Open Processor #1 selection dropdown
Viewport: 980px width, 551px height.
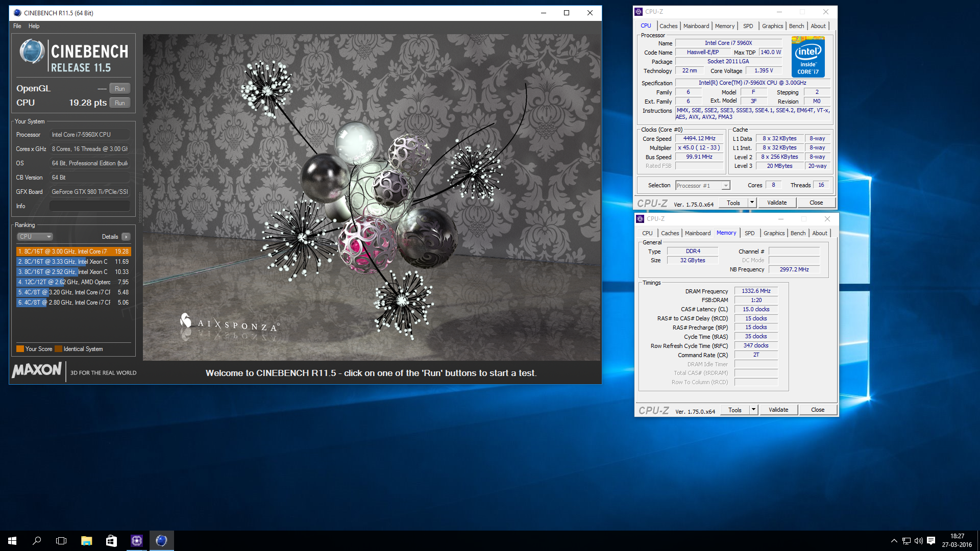click(x=702, y=186)
